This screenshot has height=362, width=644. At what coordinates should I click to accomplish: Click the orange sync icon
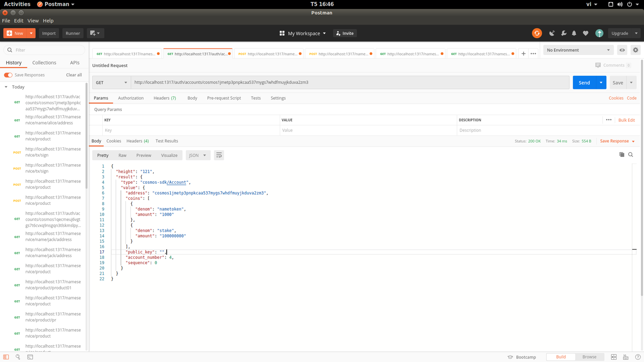[x=537, y=33]
